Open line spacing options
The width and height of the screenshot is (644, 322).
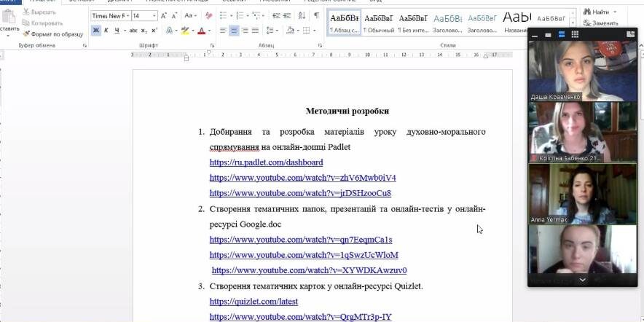pyautogui.click(x=272, y=31)
